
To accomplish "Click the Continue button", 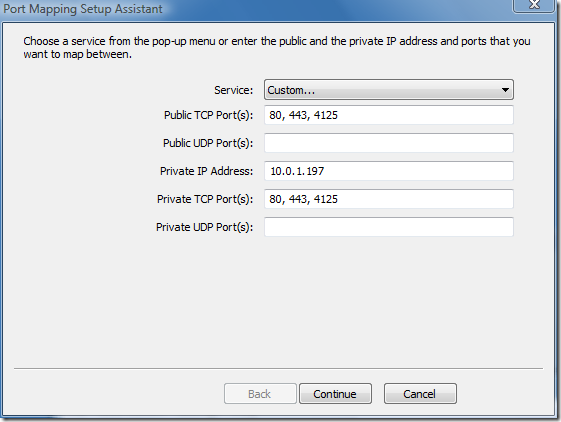I will 335,394.
